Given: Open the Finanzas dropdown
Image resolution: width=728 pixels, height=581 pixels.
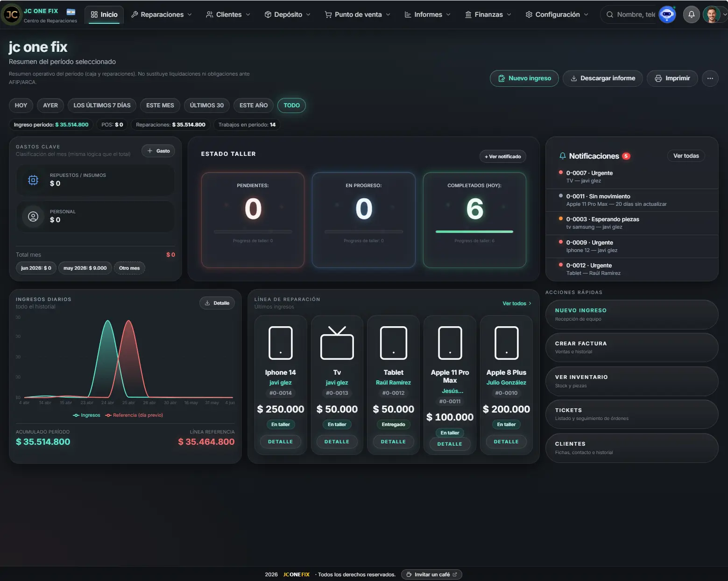Looking at the screenshot, I should [x=488, y=14].
